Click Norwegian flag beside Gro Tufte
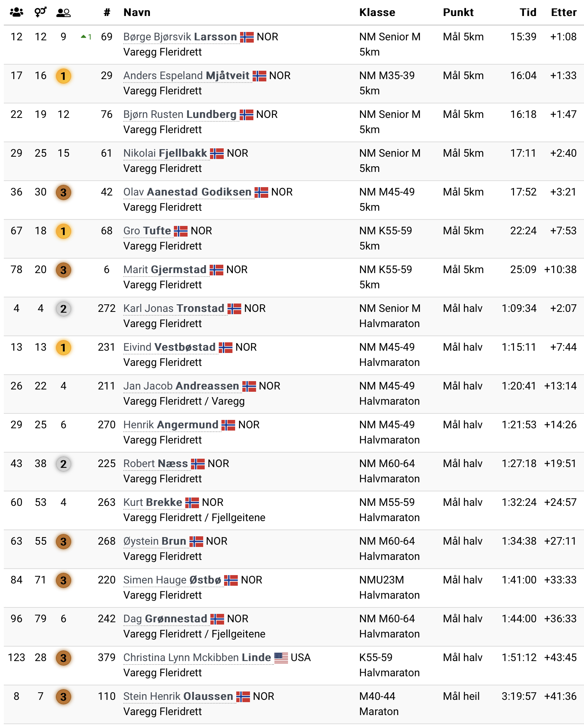Screen dimensions: 584x728 click(181, 231)
